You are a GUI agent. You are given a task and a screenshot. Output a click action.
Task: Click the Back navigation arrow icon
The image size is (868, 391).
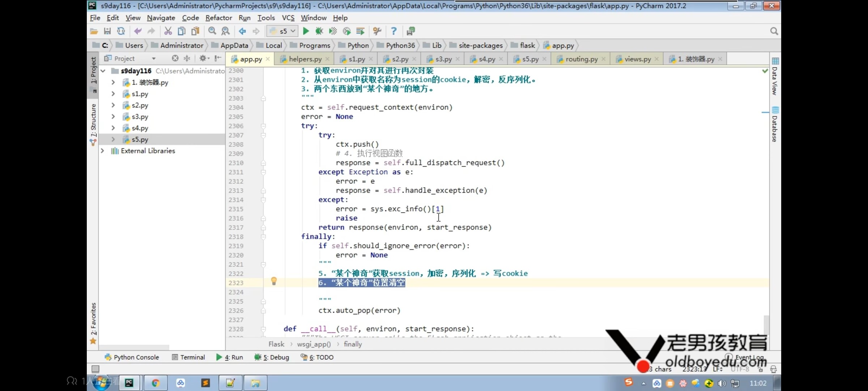[242, 31]
